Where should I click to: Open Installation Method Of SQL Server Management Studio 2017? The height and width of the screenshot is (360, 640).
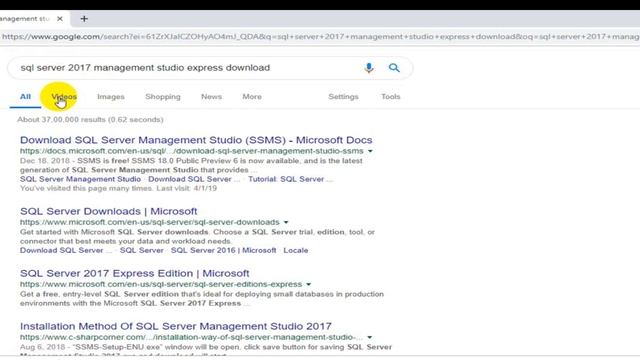point(176,327)
